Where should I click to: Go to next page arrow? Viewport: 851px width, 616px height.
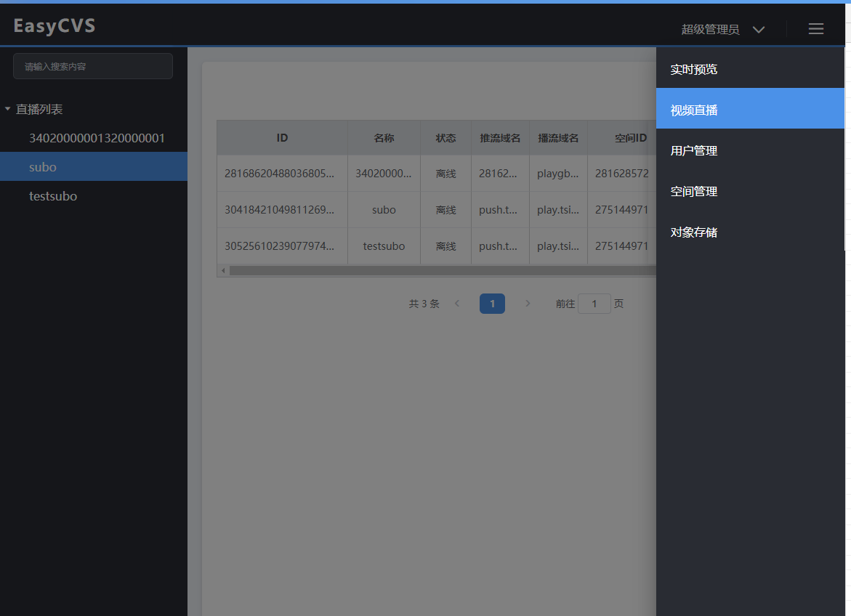tap(528, 304)
